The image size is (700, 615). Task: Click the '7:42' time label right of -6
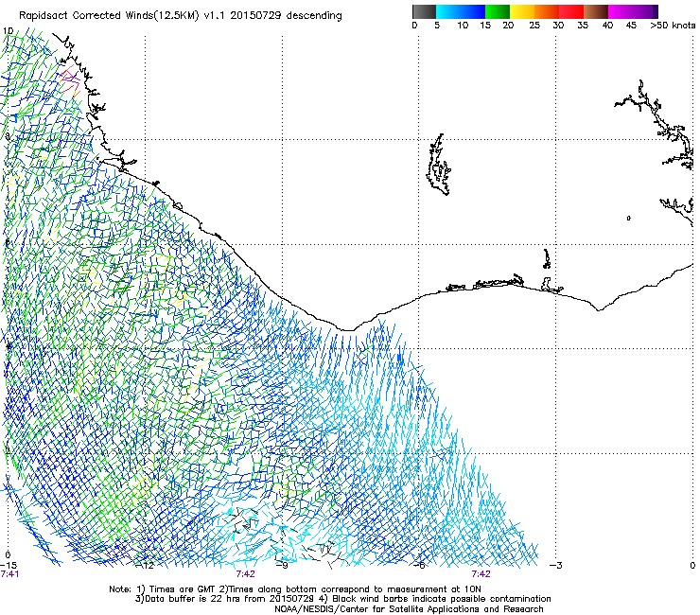481,574
